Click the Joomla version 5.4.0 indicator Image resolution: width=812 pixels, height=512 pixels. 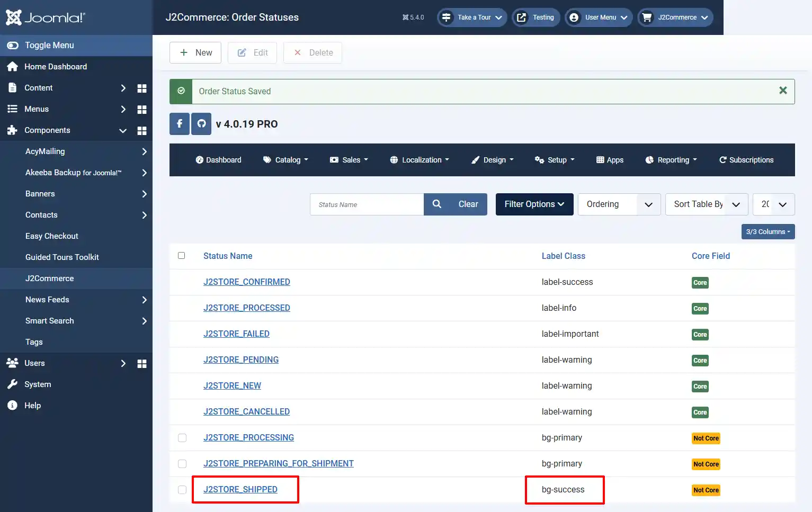pos(413,17)
